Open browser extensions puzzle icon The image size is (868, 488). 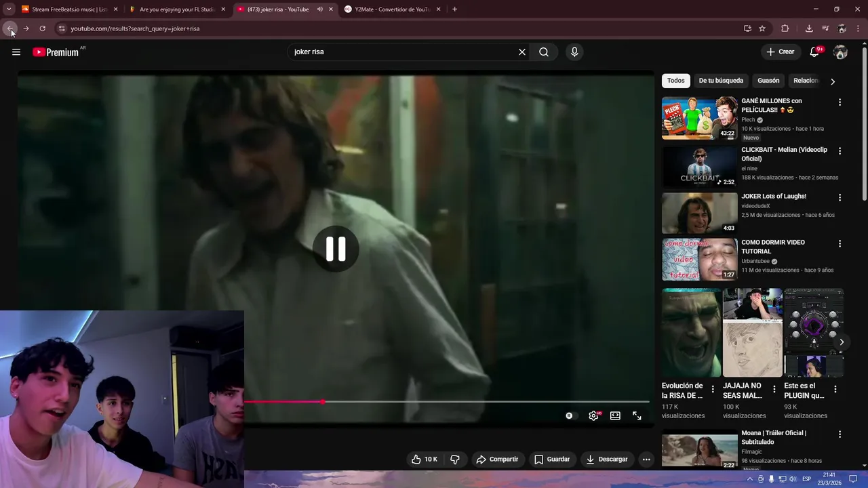(x=785, y=28)
